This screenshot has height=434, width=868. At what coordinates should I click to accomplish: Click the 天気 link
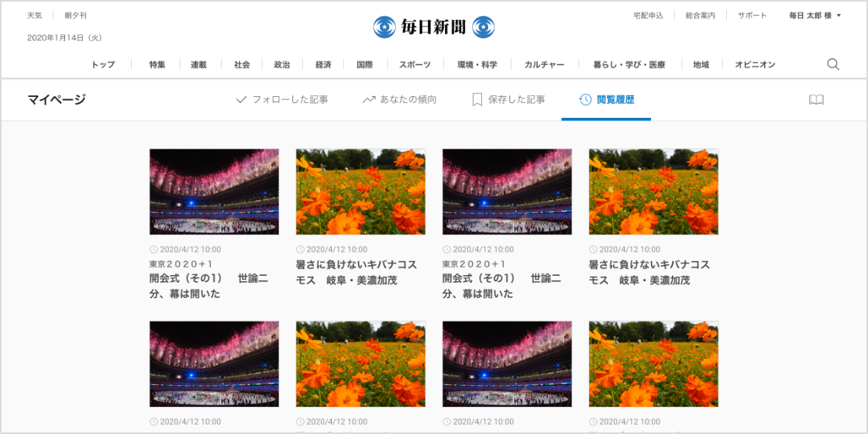coord(34,15)
